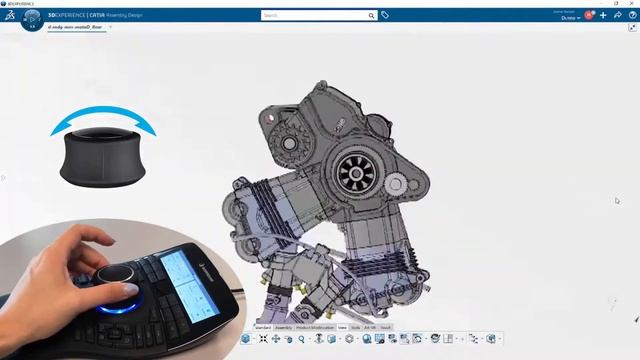Switch to the Product Modification tab
The width and height of the screenshot is (640, 360).
tap(315, 327)
